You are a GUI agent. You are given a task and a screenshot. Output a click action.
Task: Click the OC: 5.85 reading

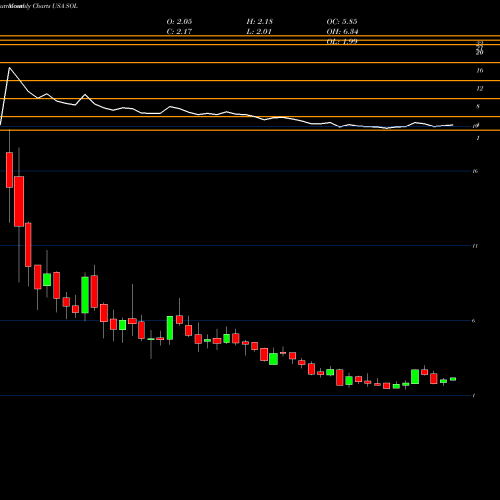pos(342,22)
